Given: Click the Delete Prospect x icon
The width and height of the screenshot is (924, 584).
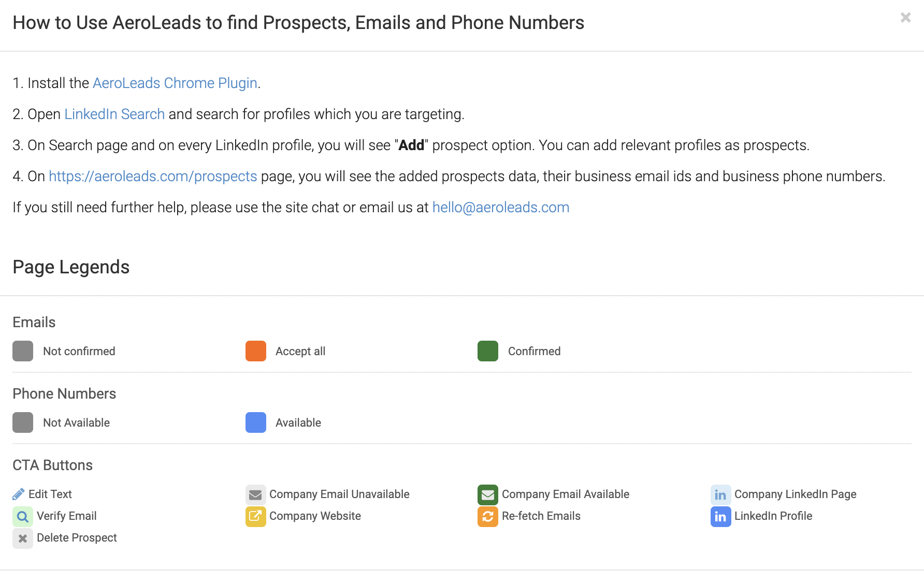Looking at the screenshot, I should click(23, 538).
